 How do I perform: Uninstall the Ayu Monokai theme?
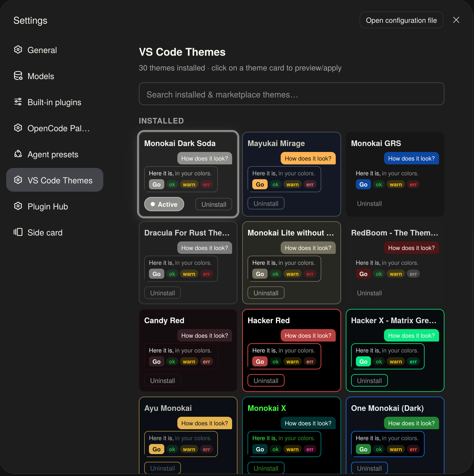point(163,468)
